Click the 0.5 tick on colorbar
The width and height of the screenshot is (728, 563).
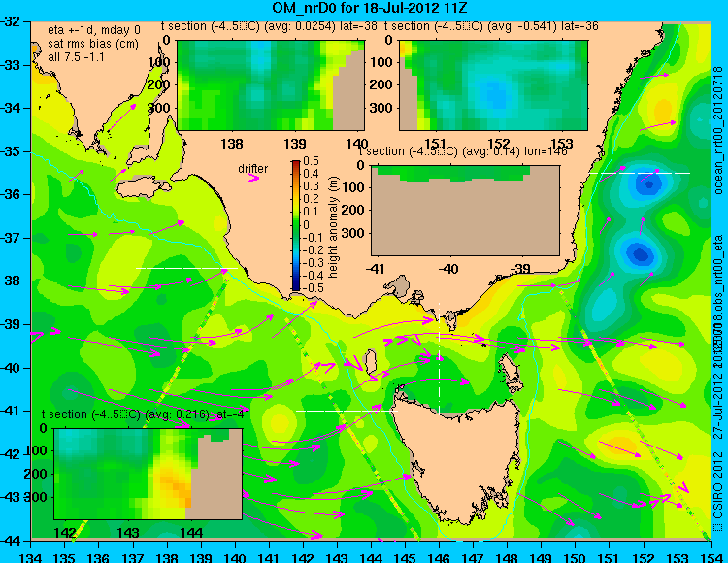(x=311, y=161)
